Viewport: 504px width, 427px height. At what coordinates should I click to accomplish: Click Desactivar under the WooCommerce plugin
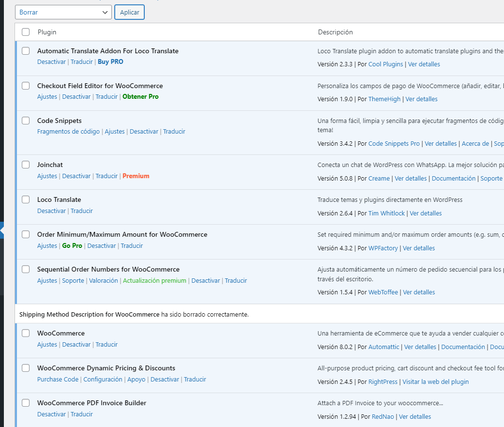pyautogui.click(x=76, y=344)
